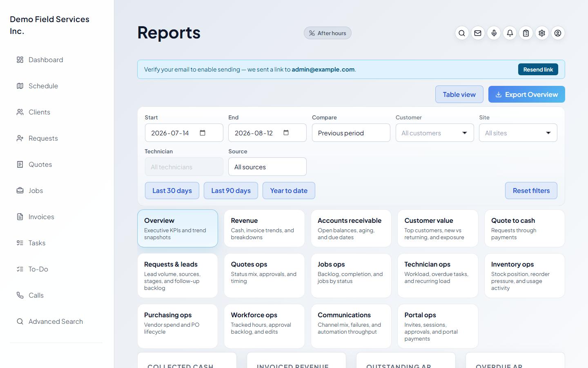Open Requests & leads report

coord(178,276)
